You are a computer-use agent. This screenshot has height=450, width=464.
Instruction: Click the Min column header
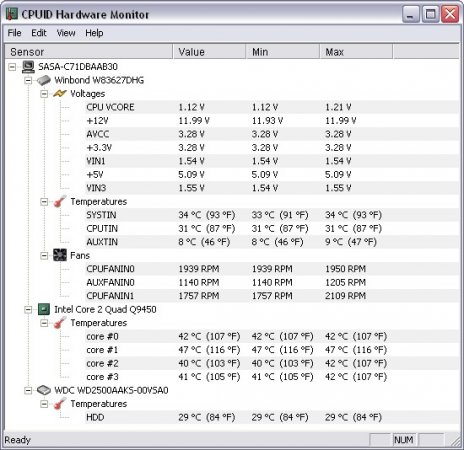283,52
